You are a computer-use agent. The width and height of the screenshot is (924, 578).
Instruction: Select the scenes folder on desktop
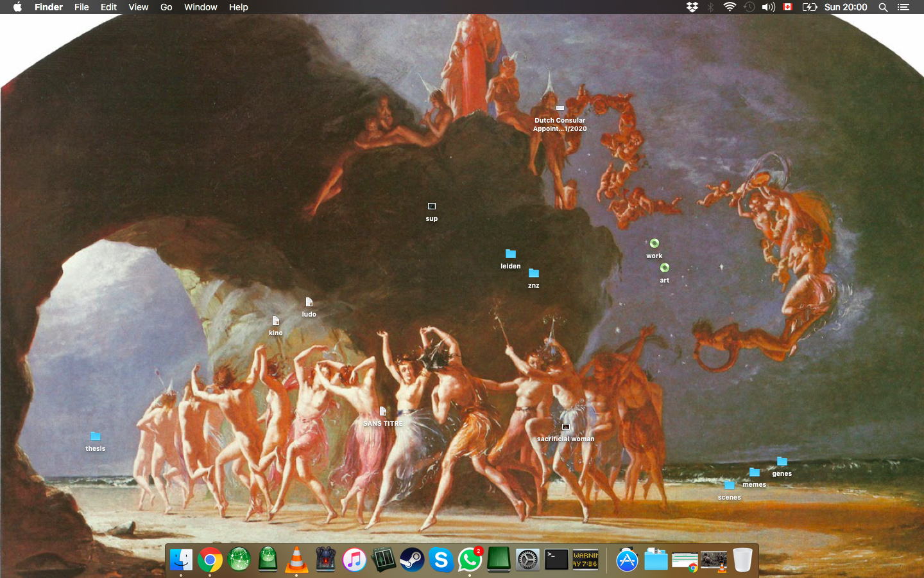(730, 485)
